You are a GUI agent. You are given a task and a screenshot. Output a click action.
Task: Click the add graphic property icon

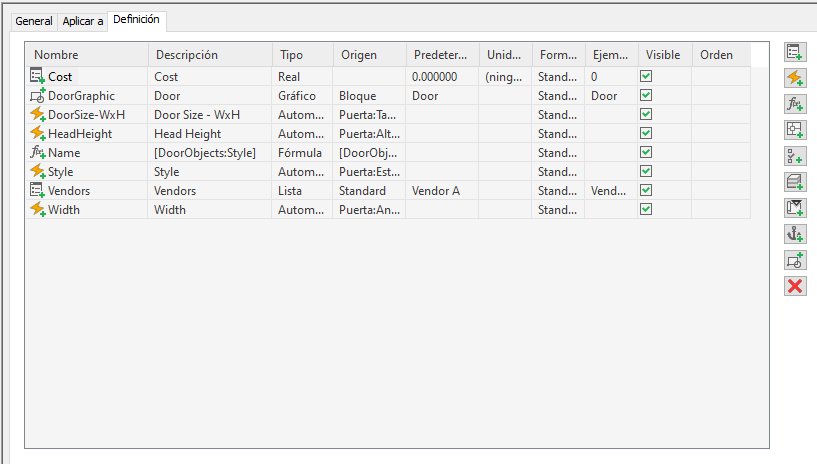pyautogui.click(x=795, y=260)
